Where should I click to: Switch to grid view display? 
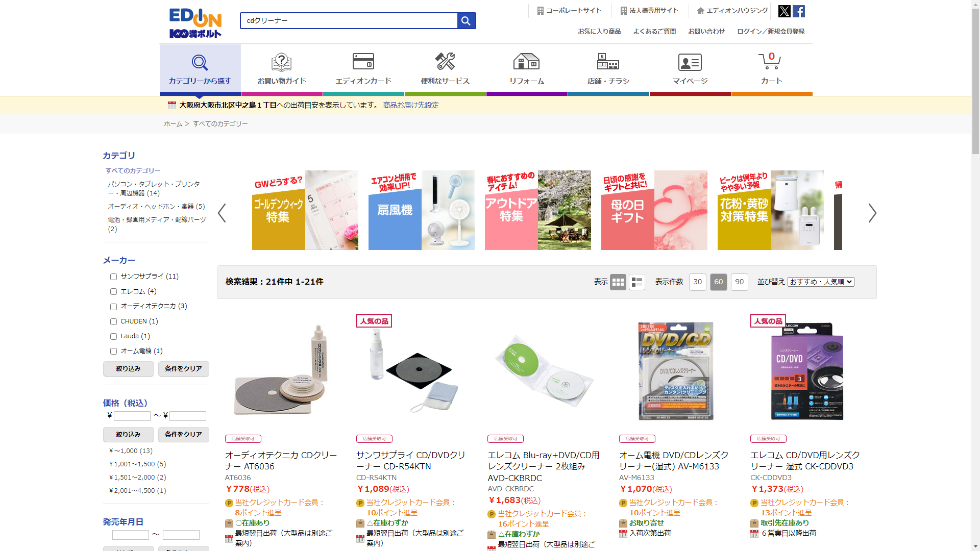(618, 282)
